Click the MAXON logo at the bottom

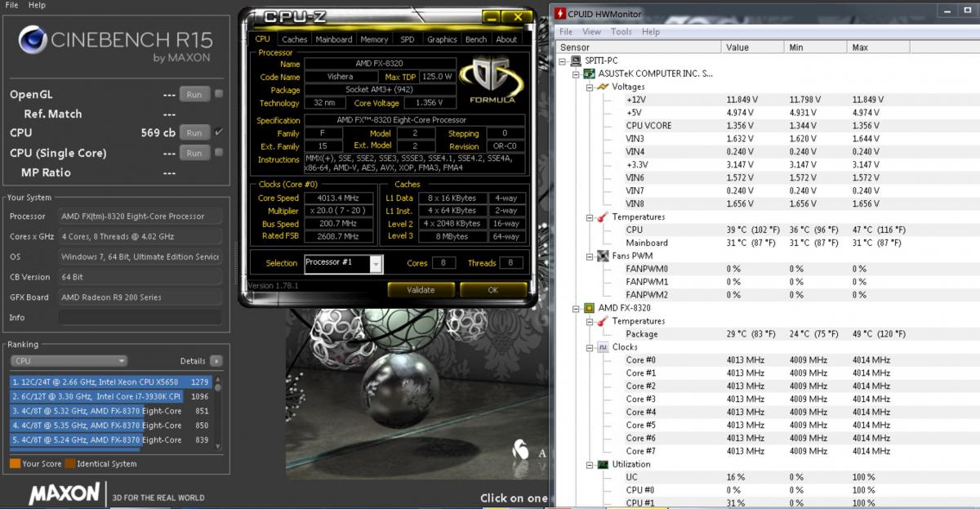coord(64,493)
